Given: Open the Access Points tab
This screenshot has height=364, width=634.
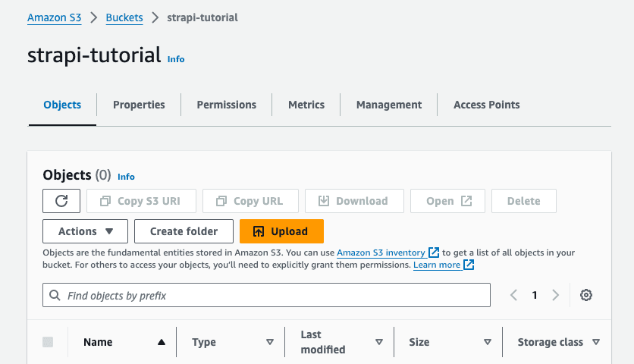Looking at the screenshot, I should [486, 105].
